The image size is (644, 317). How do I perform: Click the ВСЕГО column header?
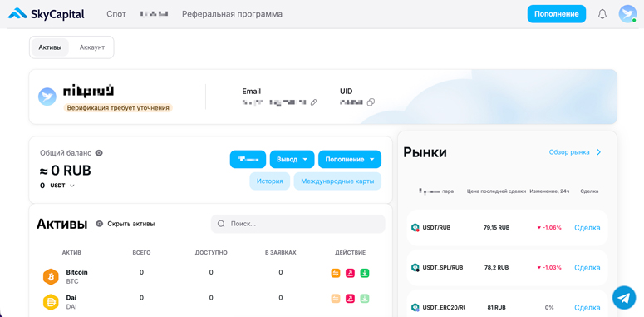click(141, 252)
